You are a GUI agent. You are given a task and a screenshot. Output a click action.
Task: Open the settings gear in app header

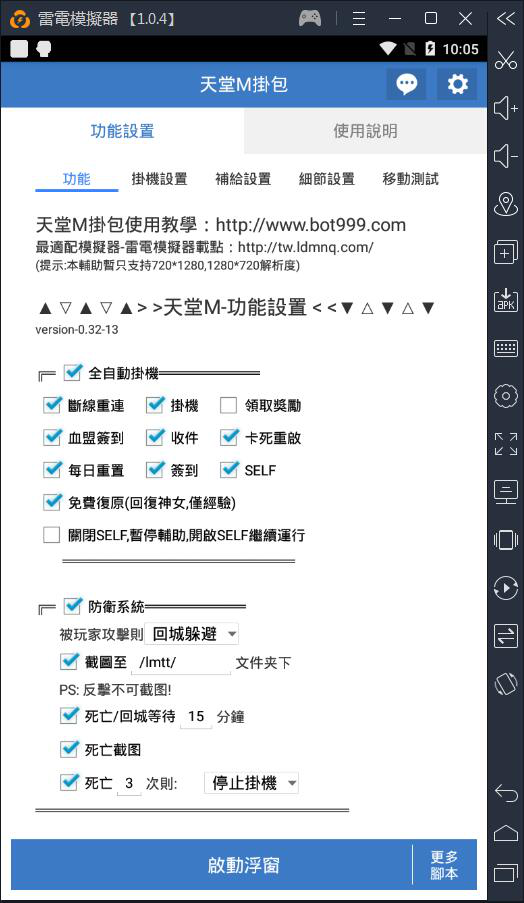click(x=457, y=85)
